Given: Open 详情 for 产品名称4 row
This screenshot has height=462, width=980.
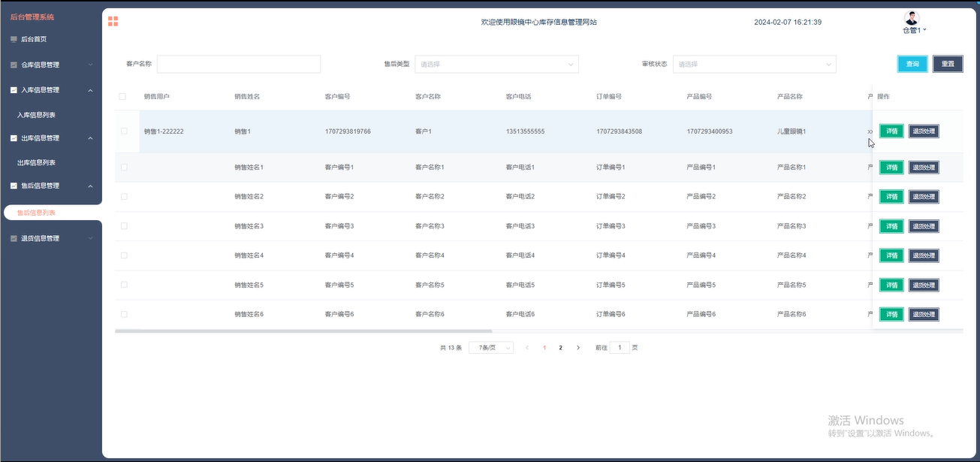Looking at the screenshot, I should [x=892, y=255].
